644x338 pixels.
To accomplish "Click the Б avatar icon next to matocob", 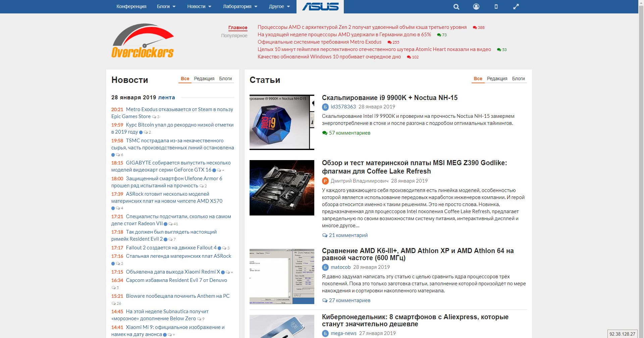I will click(325, 268).
